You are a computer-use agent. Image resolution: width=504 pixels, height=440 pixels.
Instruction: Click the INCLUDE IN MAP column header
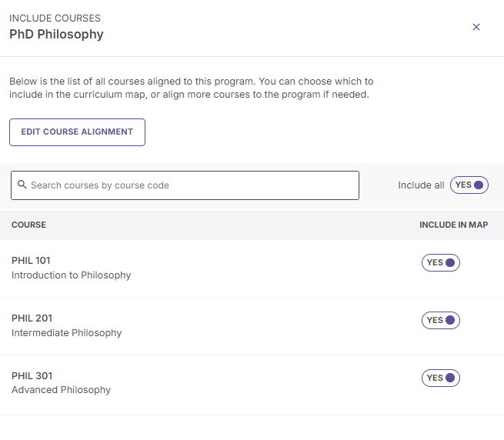(x=453, y=225)
